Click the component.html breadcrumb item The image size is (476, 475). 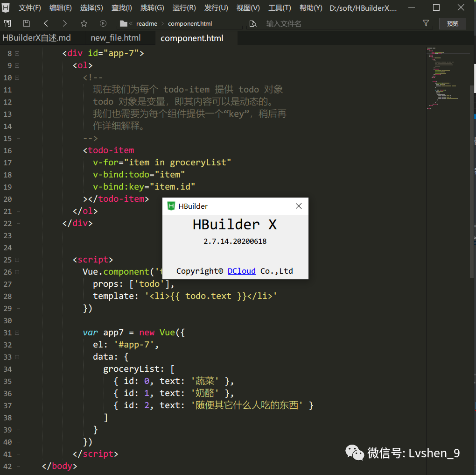coord(190,24)
